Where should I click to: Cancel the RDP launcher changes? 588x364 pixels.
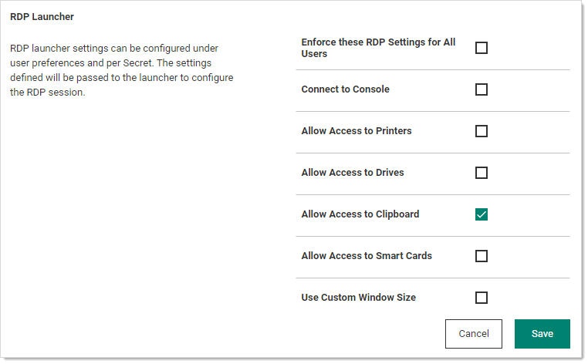tap(474, 334)
